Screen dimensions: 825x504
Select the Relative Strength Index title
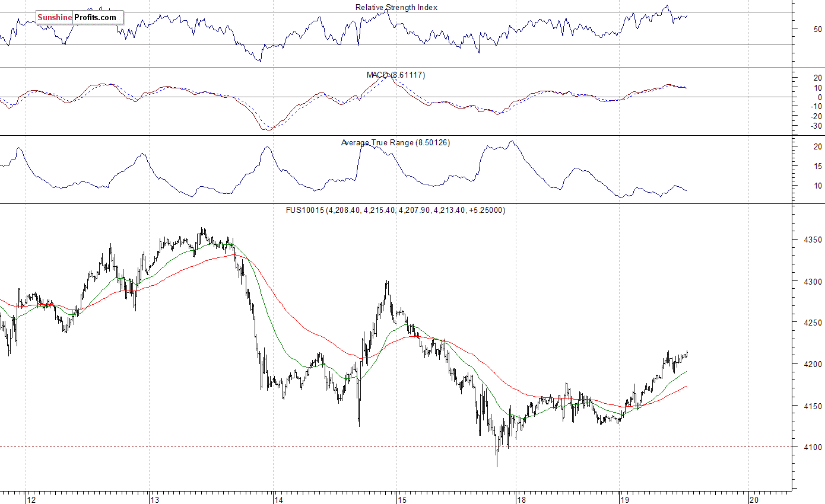pos(396,8)
